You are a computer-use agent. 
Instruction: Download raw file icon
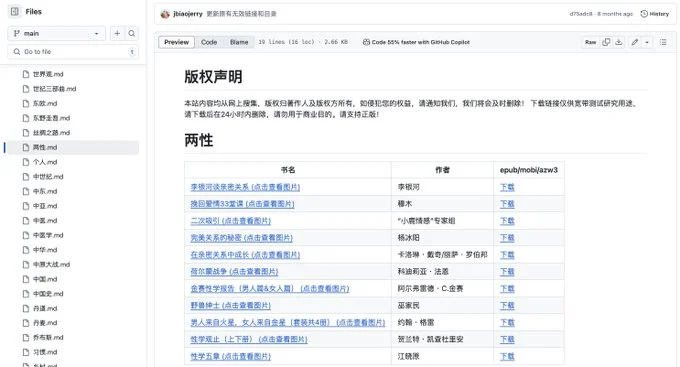pos(619,42)
